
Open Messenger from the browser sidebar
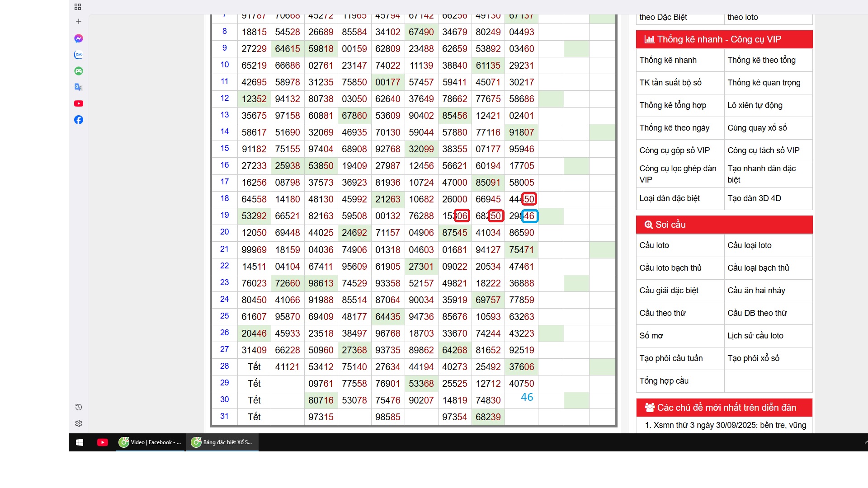[x=79, y=38]
